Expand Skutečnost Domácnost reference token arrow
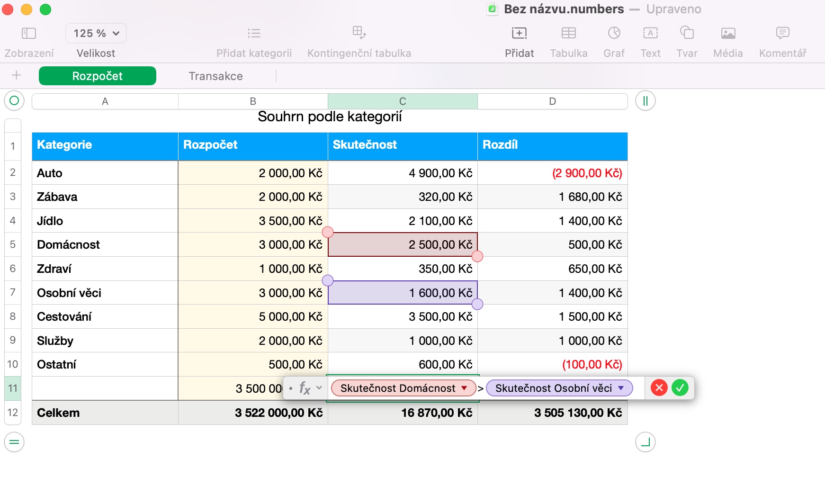This screenshot has width=825, height=504. click(465, 388)
